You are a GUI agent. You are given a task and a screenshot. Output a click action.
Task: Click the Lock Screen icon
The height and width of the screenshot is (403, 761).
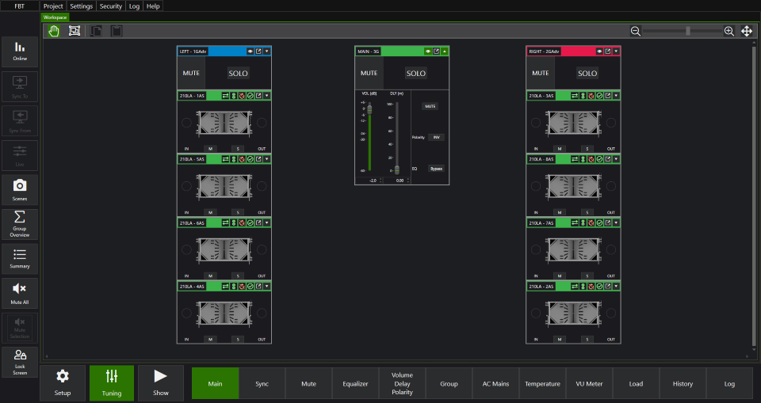coord(20,362)
